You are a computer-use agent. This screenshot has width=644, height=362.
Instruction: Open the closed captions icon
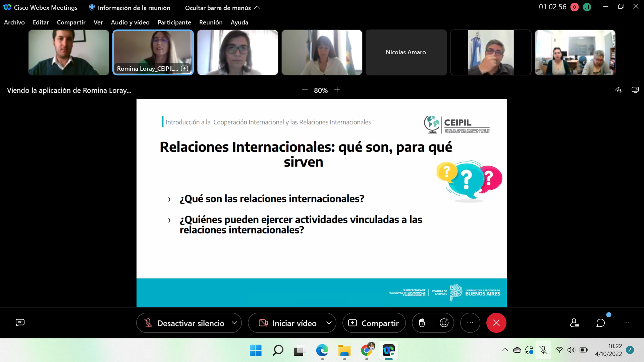(x=20, y=322)
